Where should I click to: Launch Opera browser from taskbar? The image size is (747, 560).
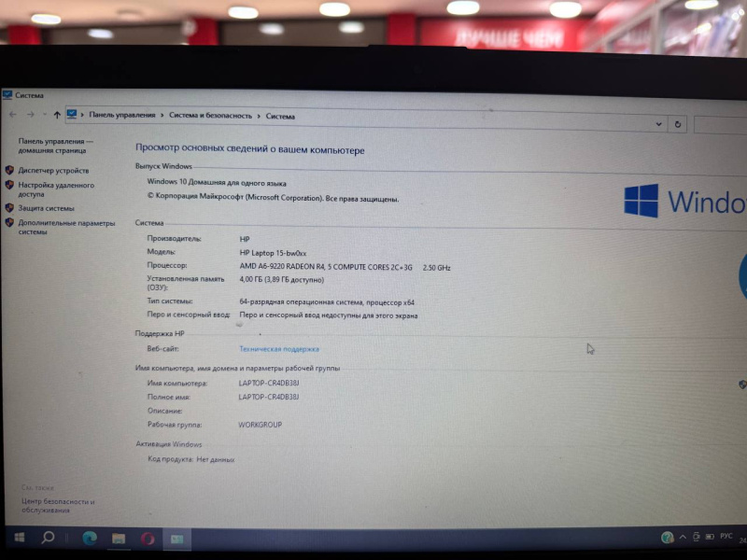click(148, 539)
